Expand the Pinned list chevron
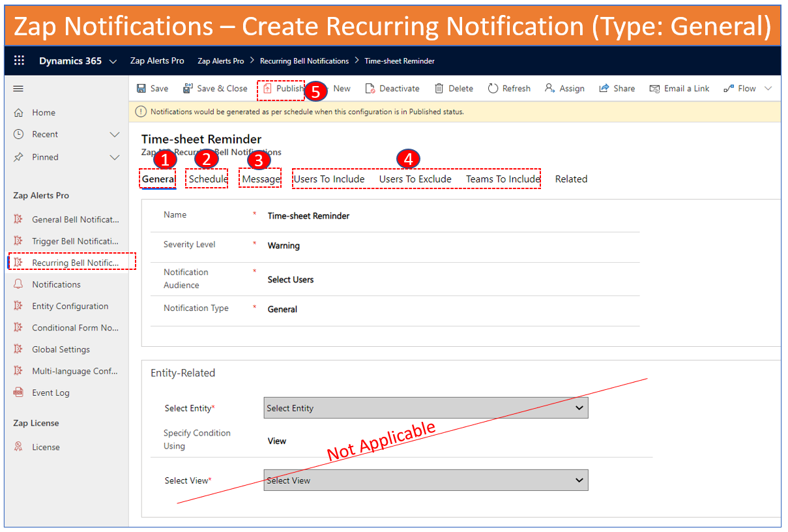Image resolution: width=788 pixels, height=532 pixels. (x=115, y=157)
